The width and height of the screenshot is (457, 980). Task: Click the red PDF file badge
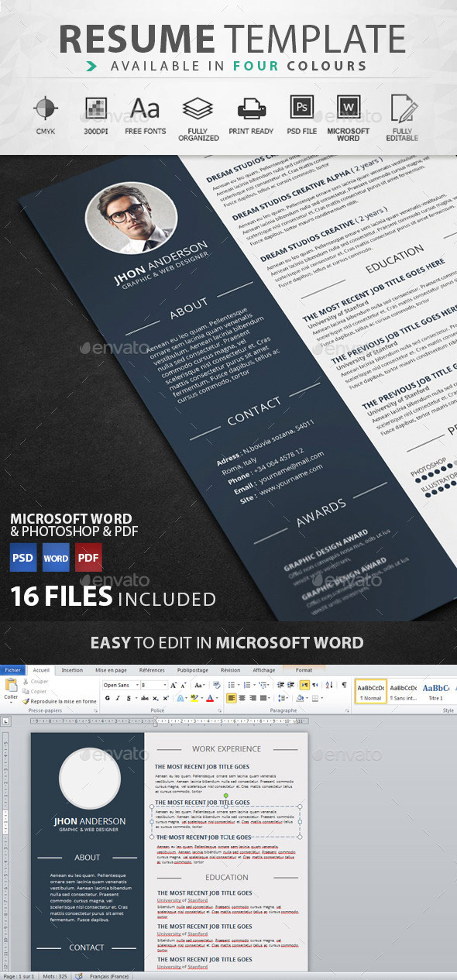click(88, 558)
